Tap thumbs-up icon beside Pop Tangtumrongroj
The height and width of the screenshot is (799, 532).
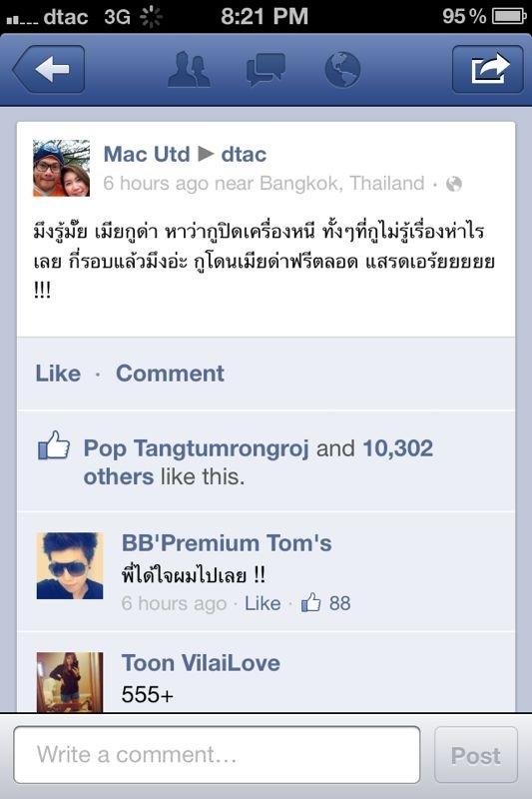pos(54,445)
